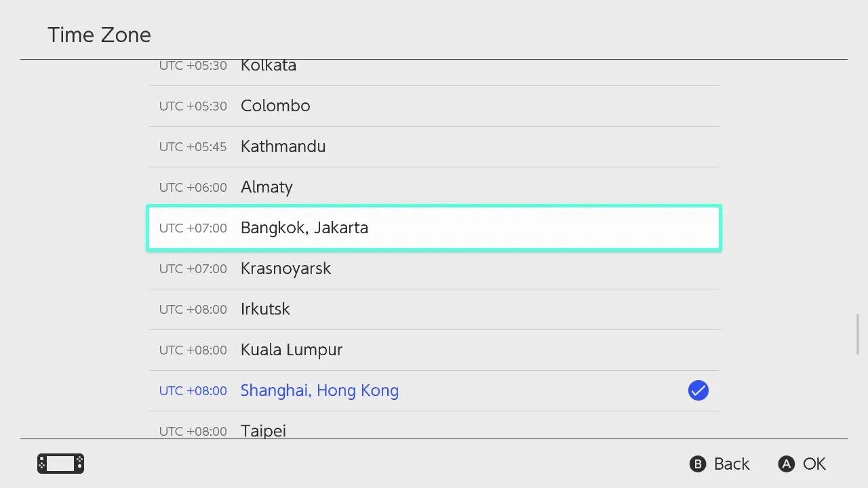Viewport: 868px width, 488px height.
Task: Confirm with the OK label
Action: (814, 464)
